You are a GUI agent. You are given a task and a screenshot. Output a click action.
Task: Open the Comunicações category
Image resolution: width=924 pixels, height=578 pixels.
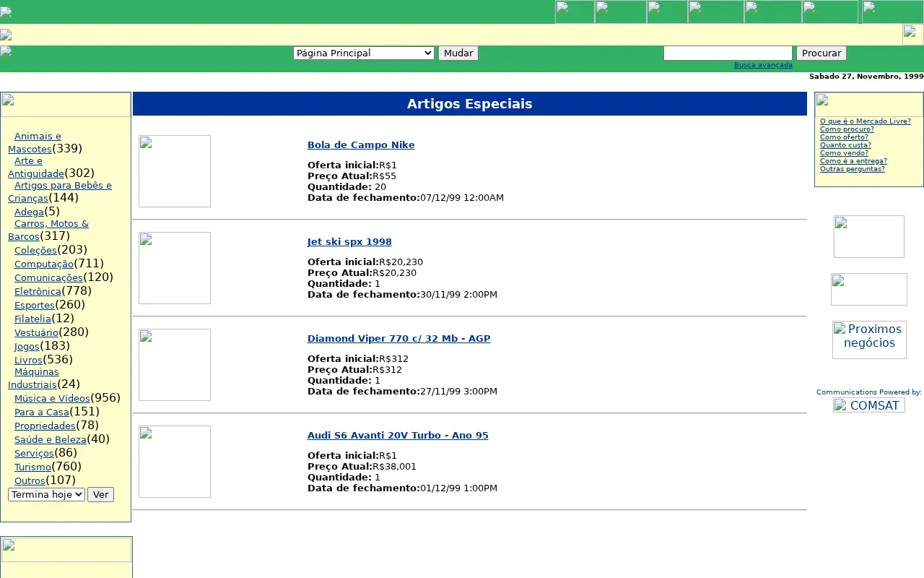(x=48, y=277)
